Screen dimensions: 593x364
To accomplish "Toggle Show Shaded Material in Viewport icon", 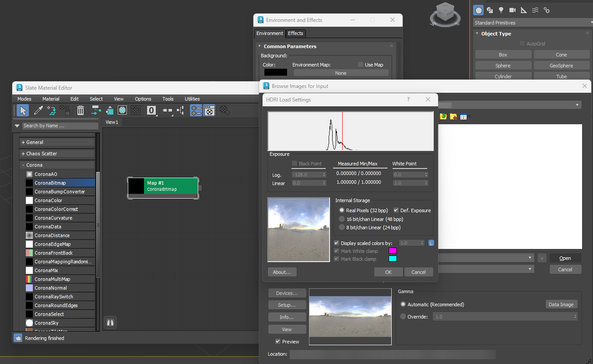I will (x=123, y=110).
